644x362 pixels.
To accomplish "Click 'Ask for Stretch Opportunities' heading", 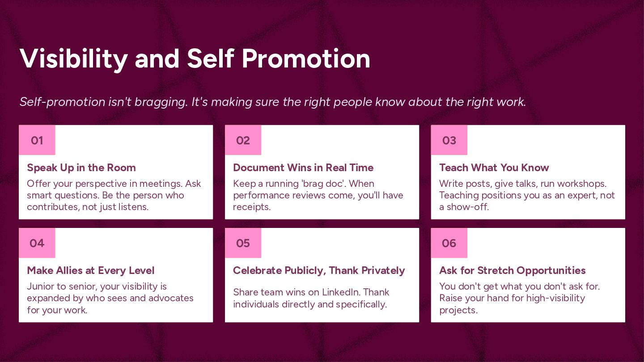I will coord(512,270).
